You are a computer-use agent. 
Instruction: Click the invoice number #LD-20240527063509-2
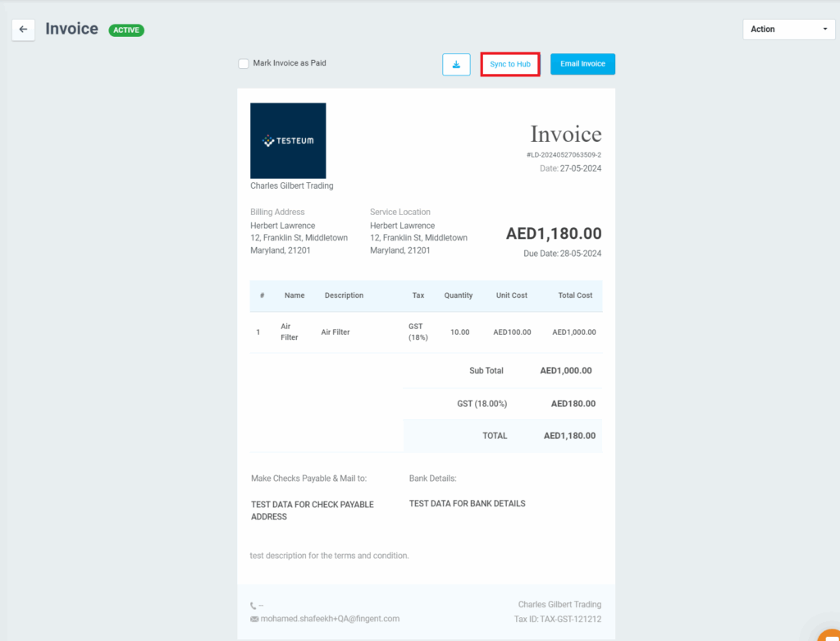564,154
